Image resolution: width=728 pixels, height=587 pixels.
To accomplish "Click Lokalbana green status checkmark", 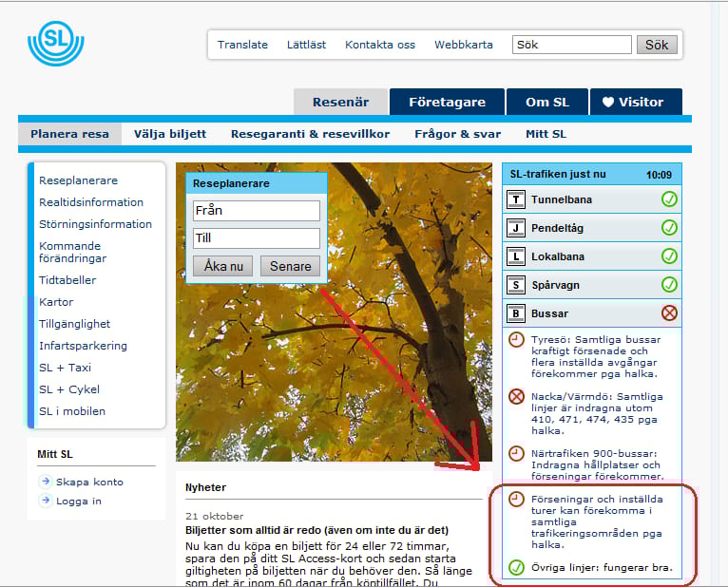I will (669, 256).
